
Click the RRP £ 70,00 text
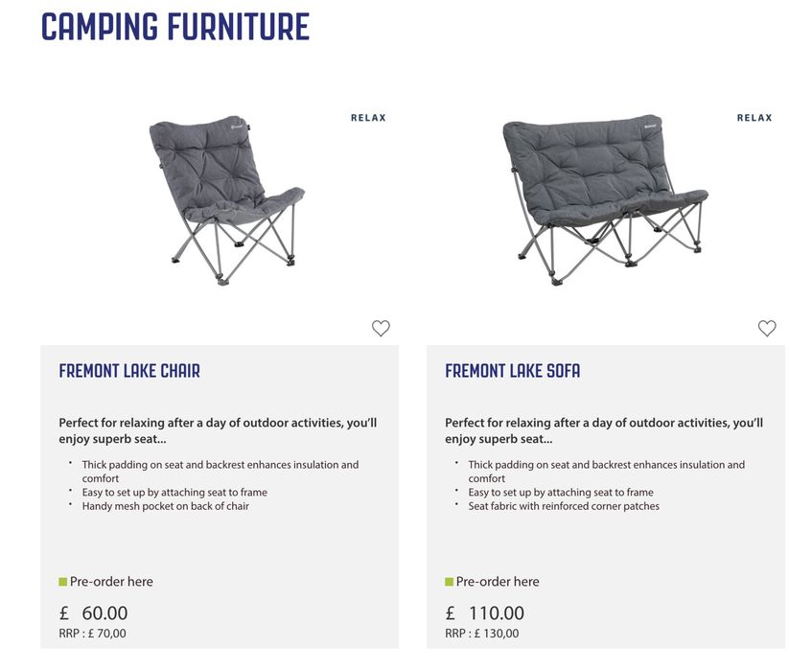coord(92,634)
